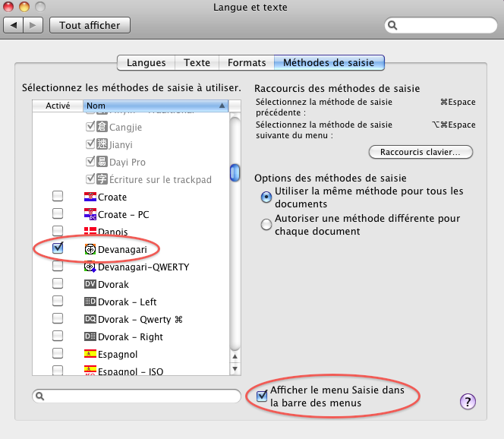
Task: Click the Danois flag icon
Action: pos(90,231)
